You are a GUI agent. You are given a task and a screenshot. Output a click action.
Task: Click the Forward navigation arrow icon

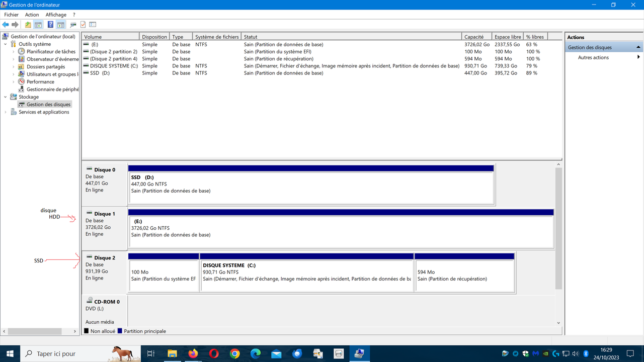pos(14,24)
